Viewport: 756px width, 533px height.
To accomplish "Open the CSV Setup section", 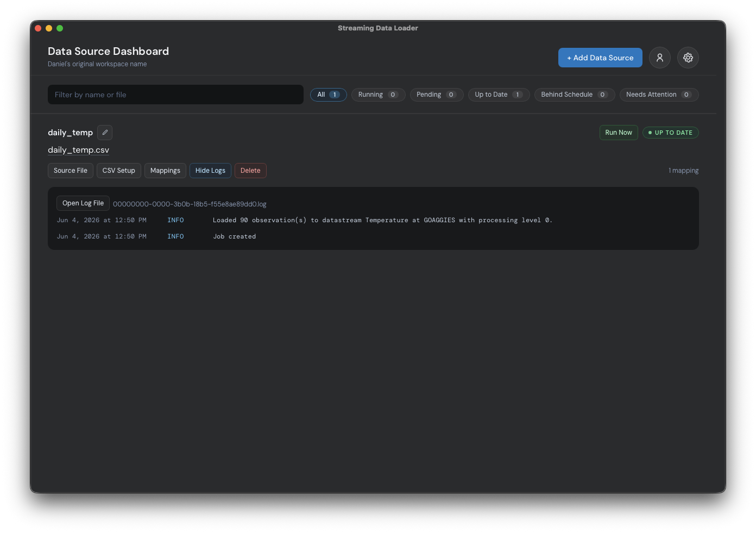I will pyautogui.click(x=119, y=171).
